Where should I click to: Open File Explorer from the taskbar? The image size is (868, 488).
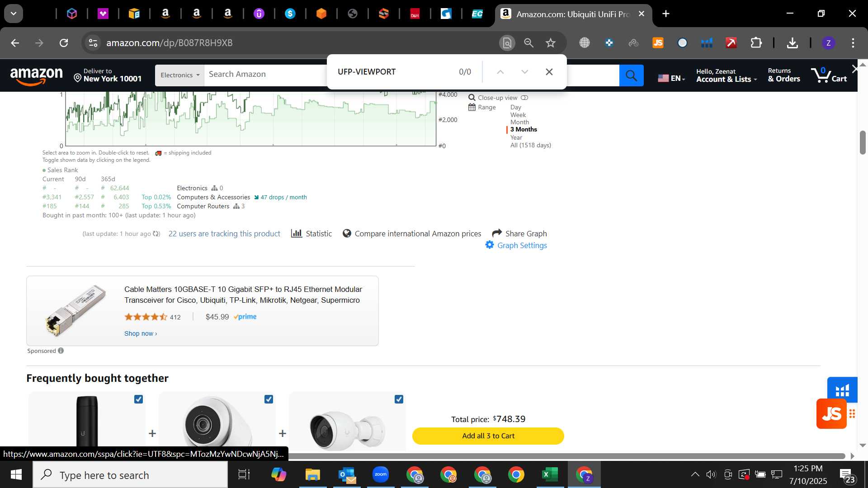tap(312, 474)
